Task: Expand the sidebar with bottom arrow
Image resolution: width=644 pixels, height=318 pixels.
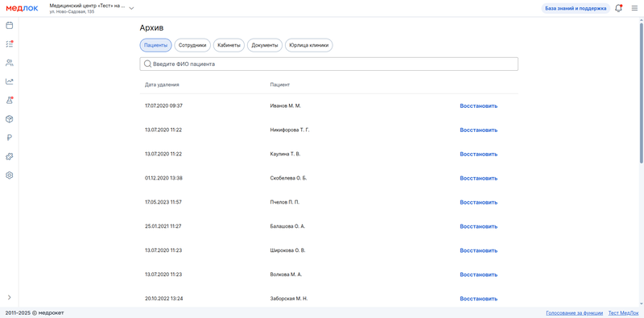Action: [x=9, y=297]
